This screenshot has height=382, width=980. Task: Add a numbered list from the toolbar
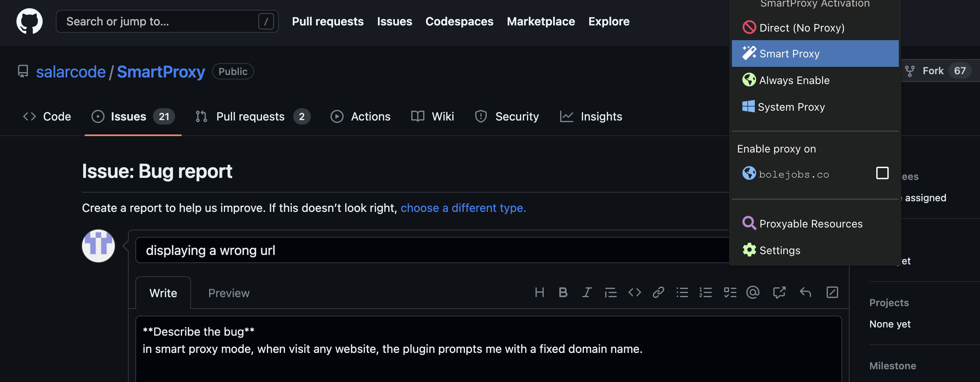click(706, 292)
